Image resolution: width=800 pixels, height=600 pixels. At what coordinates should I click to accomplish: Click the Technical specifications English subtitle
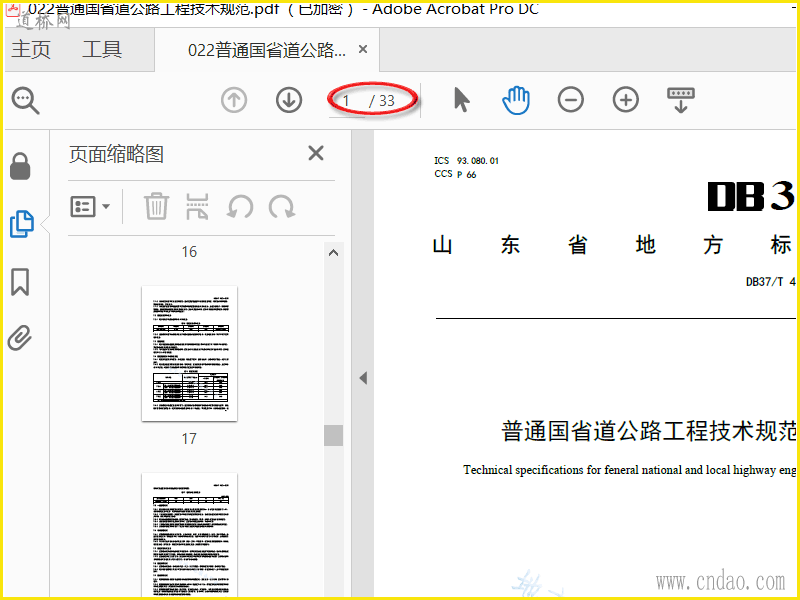630,470
